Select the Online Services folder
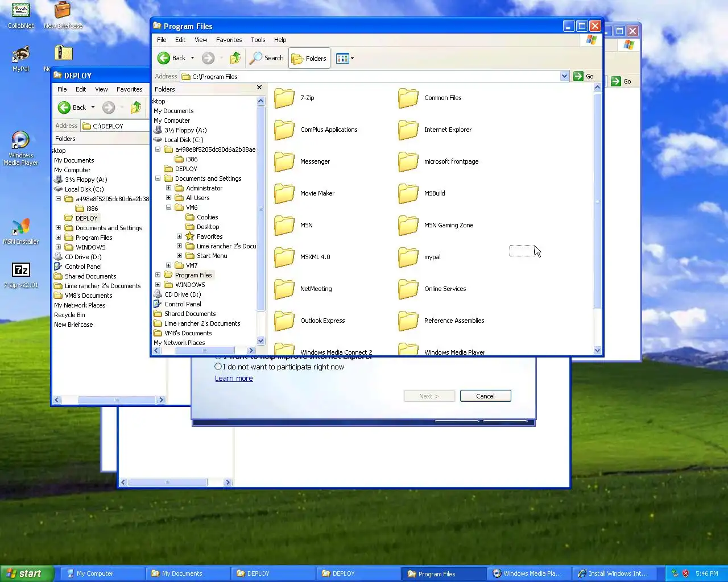728x582 pixels. pos(433,289)
